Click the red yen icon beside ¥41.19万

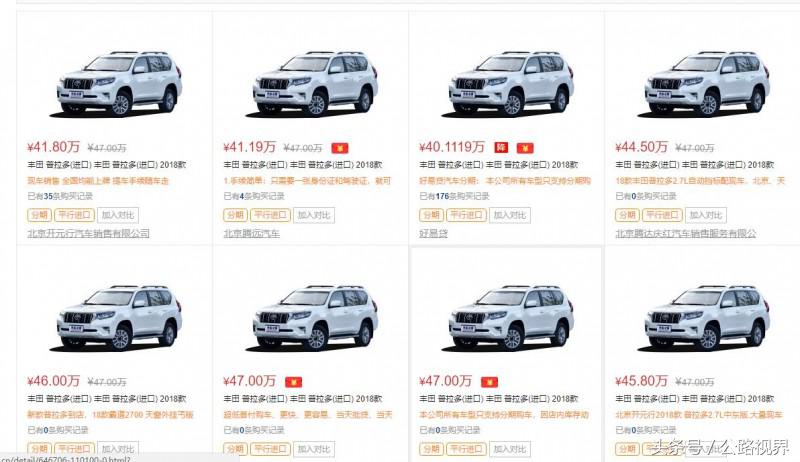pyautogui.click(x=340, y=148)
